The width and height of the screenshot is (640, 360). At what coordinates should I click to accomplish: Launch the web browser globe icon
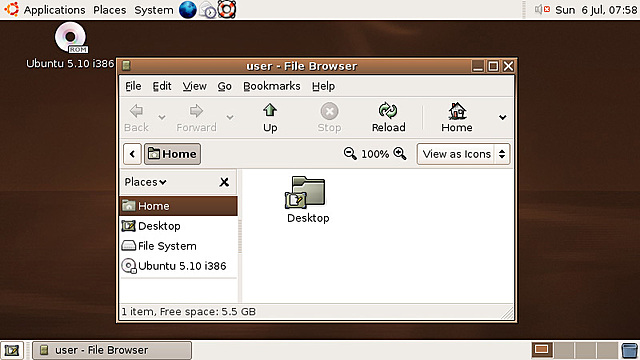pyautogui.click(x=188, y=9)
